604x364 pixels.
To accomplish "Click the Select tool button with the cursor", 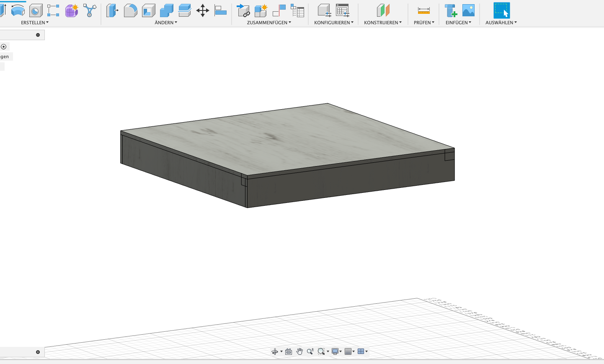I will coord(501,10).
